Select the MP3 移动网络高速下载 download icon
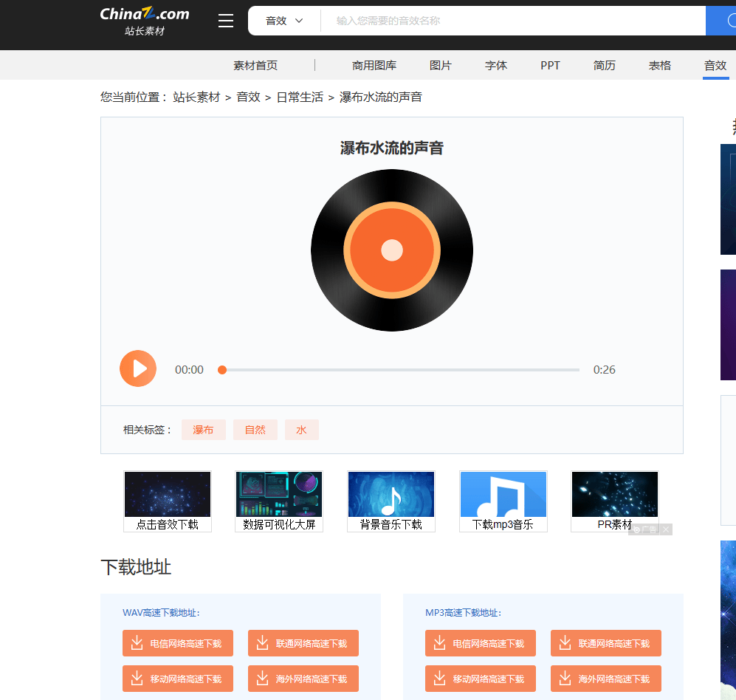Image resolution: width=736 pixels, height=700 pixels. pos(439,679)
